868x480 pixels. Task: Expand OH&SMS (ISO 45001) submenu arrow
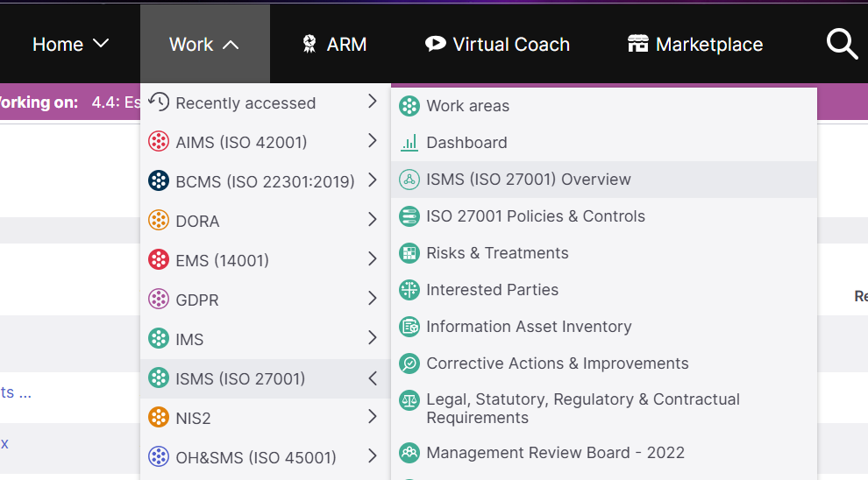pos(373,455)
